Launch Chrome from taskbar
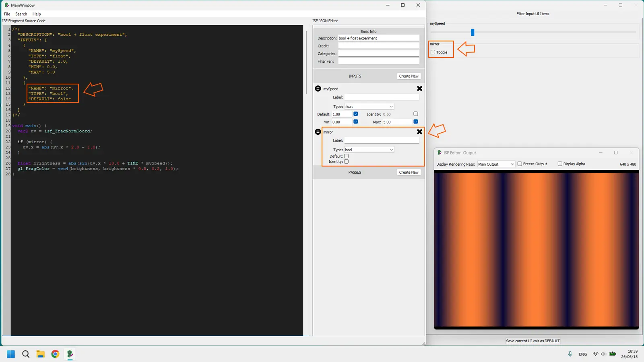Viewport: 644px width, 362px height. [x=55, y=354]
